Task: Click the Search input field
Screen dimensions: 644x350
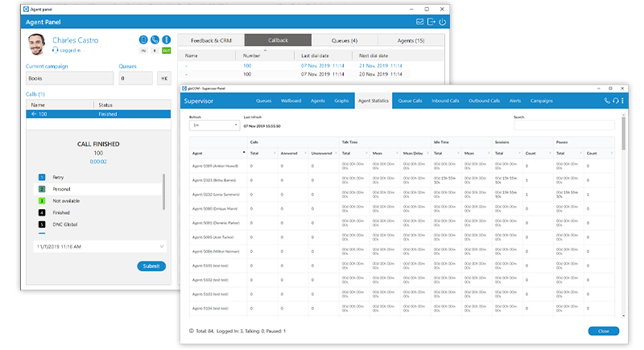Action: coord(563,126)
